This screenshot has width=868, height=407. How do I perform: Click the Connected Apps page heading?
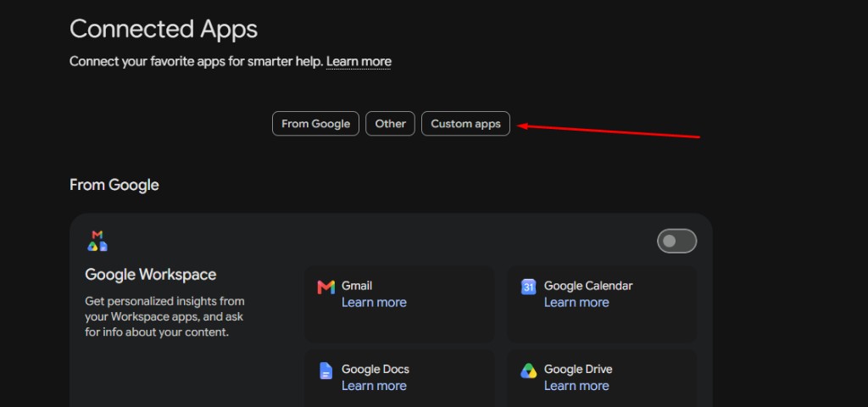[164, 29]
